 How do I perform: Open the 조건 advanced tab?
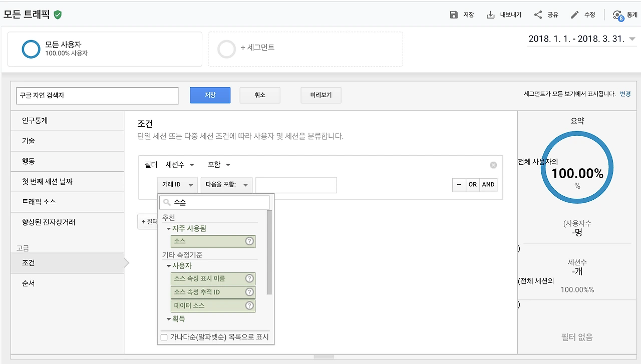(x=67, y=263)
